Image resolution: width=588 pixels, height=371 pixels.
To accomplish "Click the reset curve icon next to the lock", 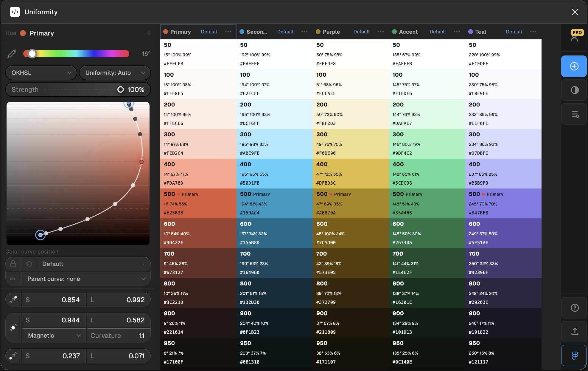I will click(x=29, y=264).
